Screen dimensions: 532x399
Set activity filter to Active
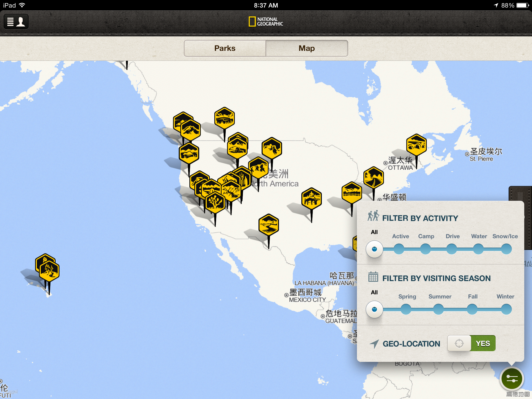tap(399, 249)
